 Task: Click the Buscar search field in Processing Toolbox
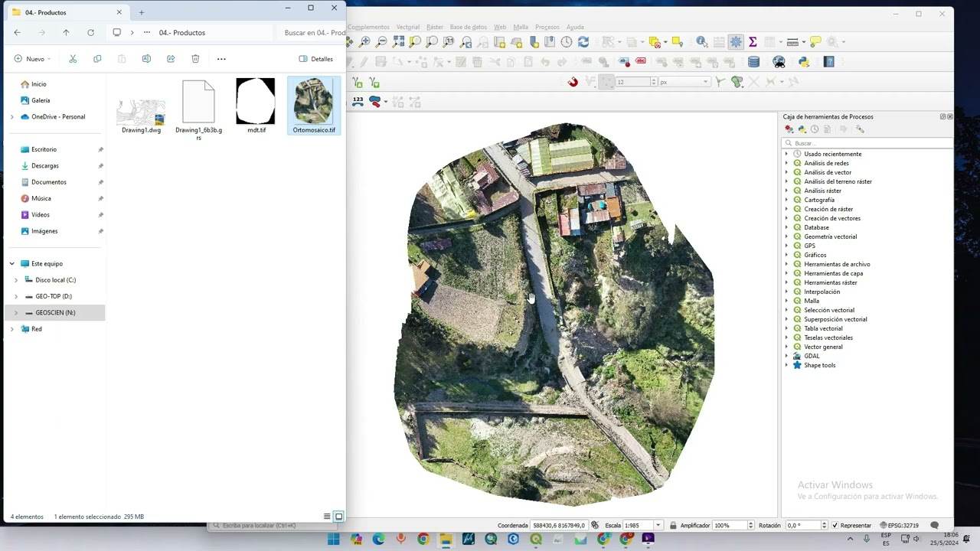pyautogui.click(x=868, y=143)
